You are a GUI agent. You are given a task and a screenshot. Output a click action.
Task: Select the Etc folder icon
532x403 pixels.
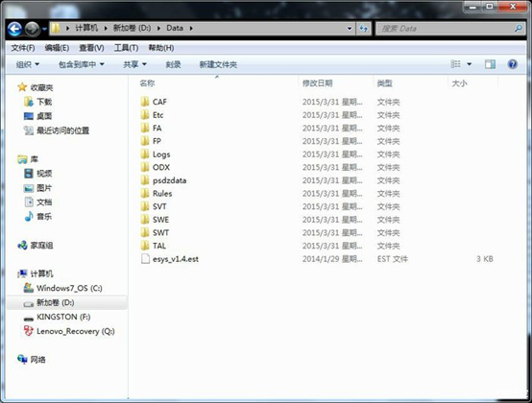pos(145,115)
